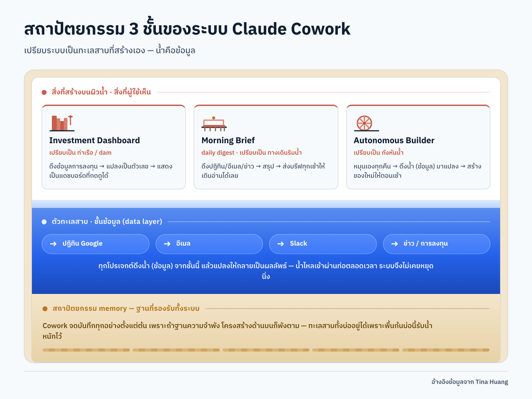
Task: Click the label เปรียบเป็น กังหันน้ำ
Action: pyautogui.click(x=379, y=153)
